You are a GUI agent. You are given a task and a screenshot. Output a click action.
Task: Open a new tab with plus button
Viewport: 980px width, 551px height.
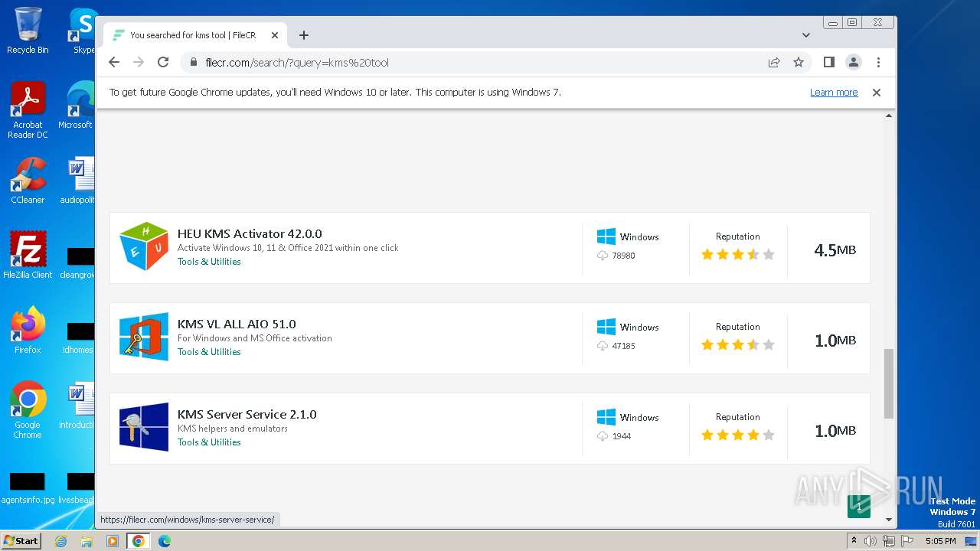pos(304,35)
